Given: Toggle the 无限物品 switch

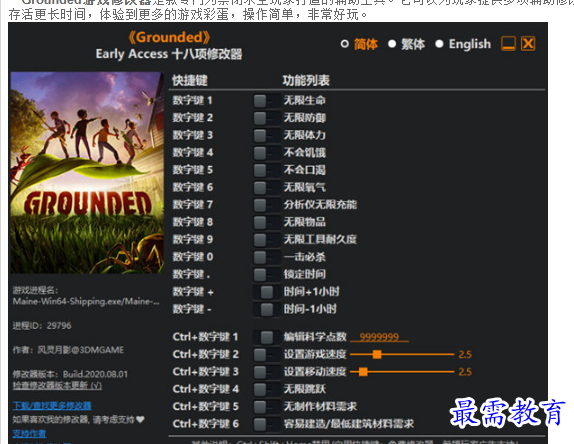Looking at the screenshot, I should [266, 222].
